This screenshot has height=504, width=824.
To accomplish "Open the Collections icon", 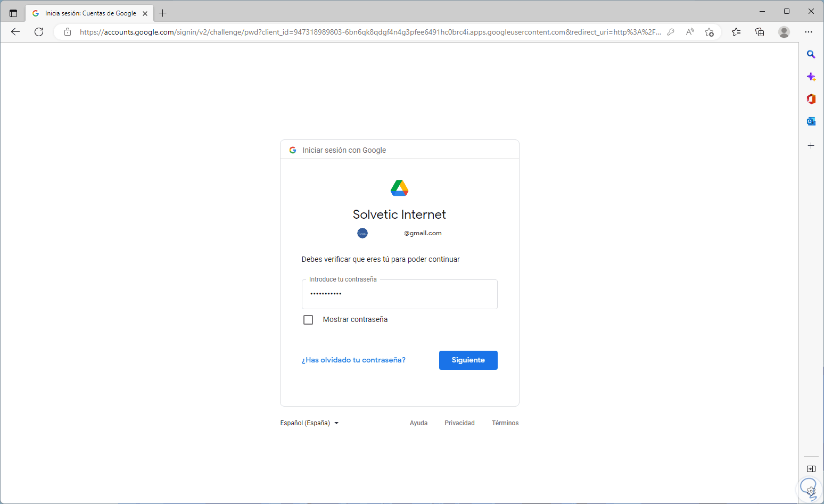I will (x=760, y=32).
